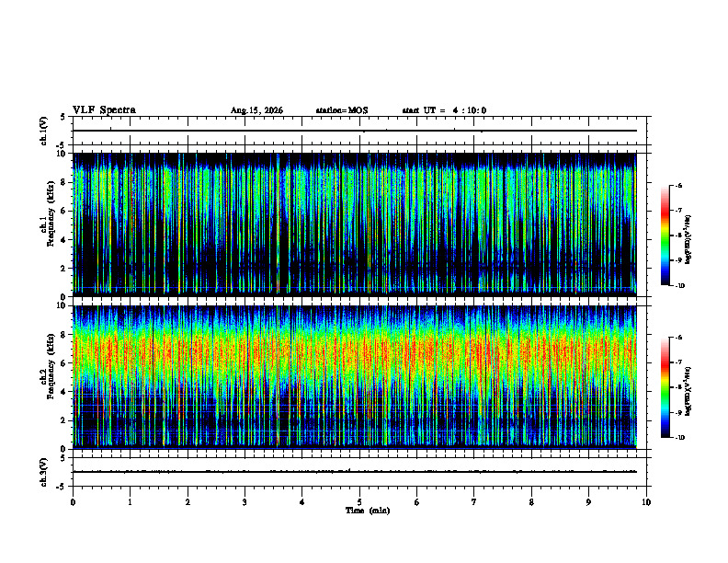This screenshot has width=728, height=563.
Task: Click the ch.1 spectrogram panel
Action: [x=354, y=224]
